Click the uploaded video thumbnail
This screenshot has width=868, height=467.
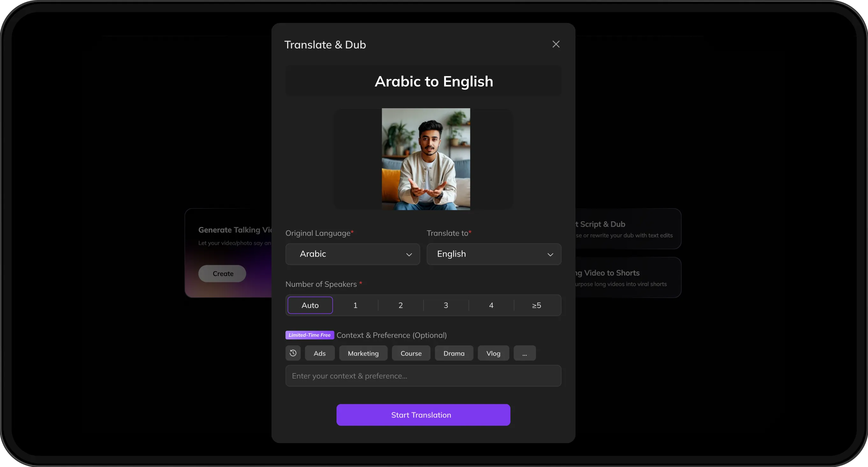(426, 159)
